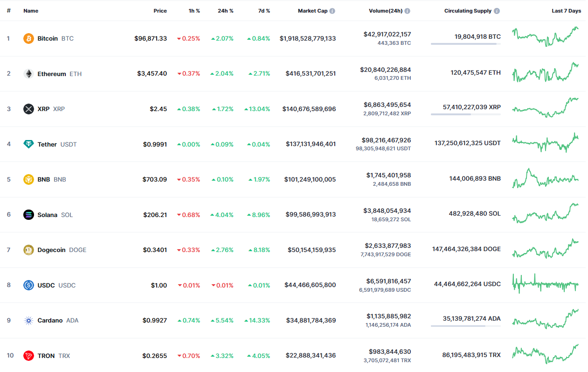Click the USDC logo icon
This screenshot has height=372, width=588.
29,285
